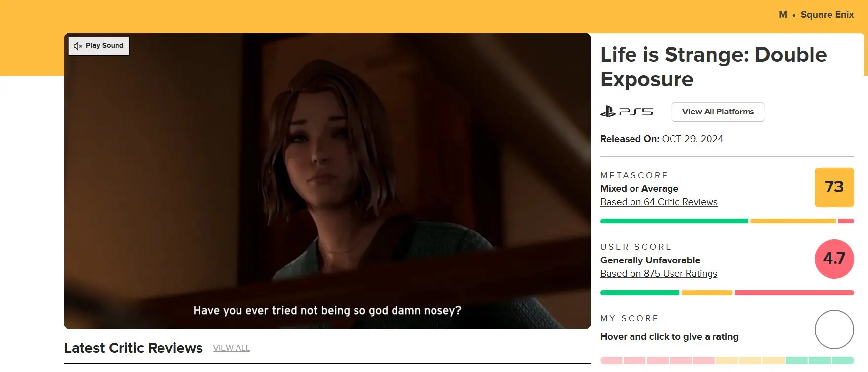This screenshot has width=868, height=372.
Task: Rate the game with the leftmost red segment
Action: (611, 361)
